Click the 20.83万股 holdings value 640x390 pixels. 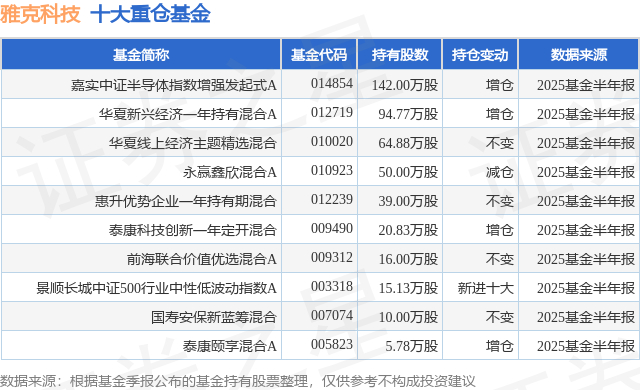coord(408,230)
